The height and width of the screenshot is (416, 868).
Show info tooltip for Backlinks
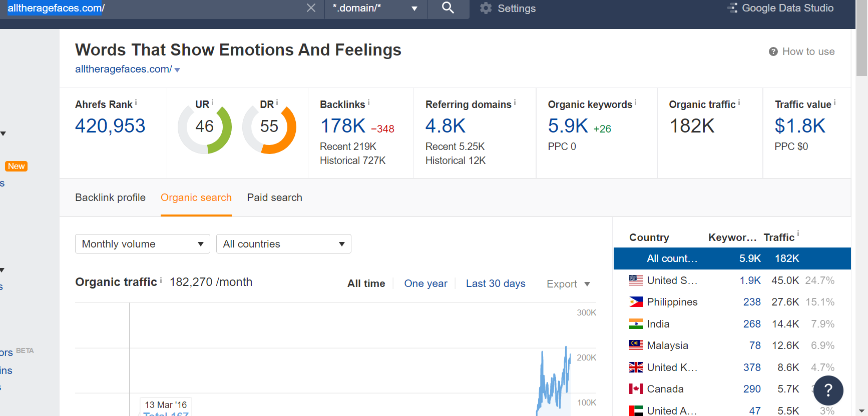(368, 102)
